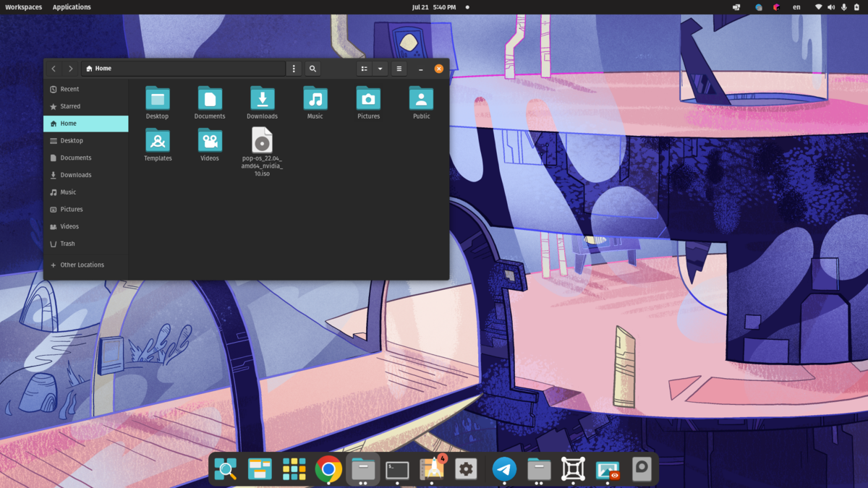Open Other Locations in the sidebar
868x488 pixels.
pyautogui.click(x=86, y=265)
